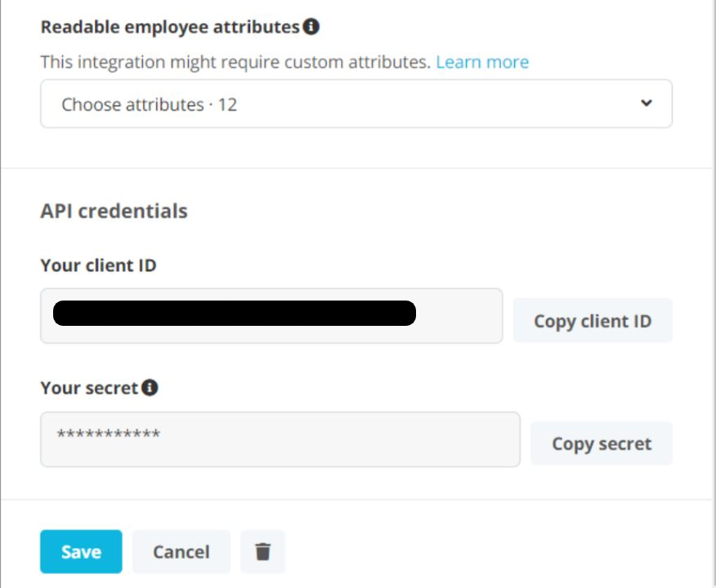Click inside the secret input field
This screenshot has width=716, height=588.
click(x=327, y=439)
